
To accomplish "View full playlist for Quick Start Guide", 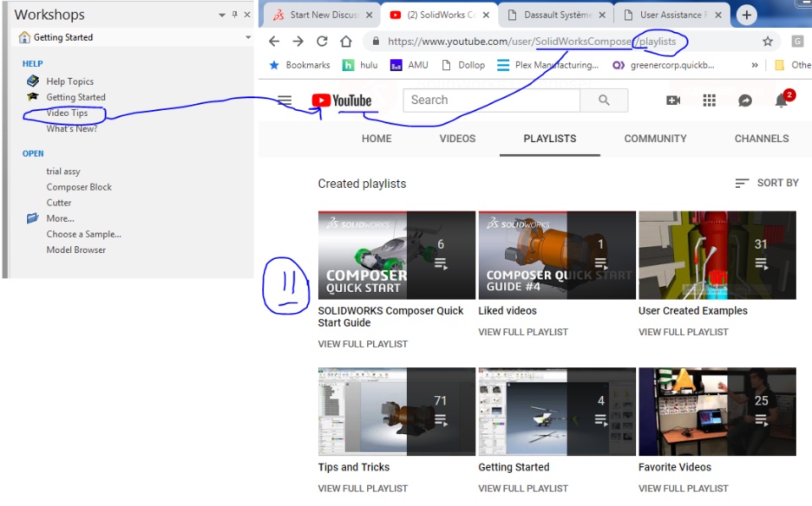I will point(363,344).
